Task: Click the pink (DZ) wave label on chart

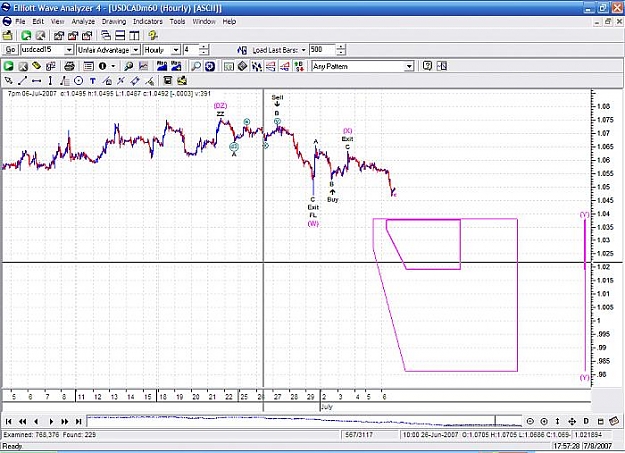Action: point(220,106)
